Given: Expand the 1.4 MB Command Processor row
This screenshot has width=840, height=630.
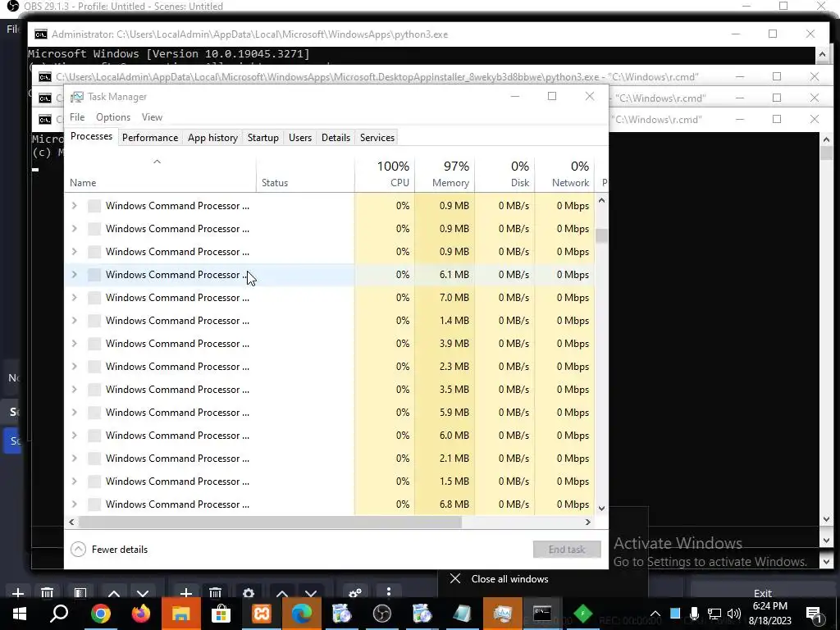Looking at the screenshot, I should [75, 321].
